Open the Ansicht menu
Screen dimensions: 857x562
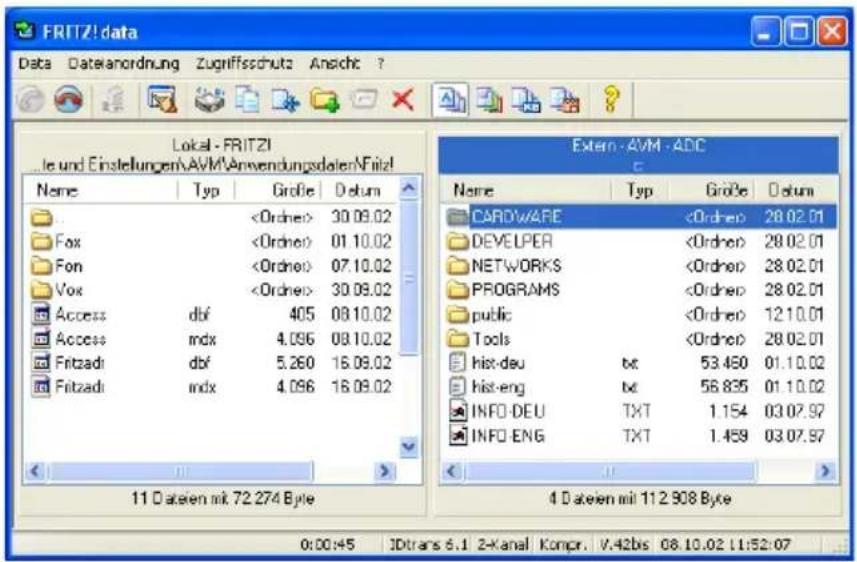click(334, 63)
